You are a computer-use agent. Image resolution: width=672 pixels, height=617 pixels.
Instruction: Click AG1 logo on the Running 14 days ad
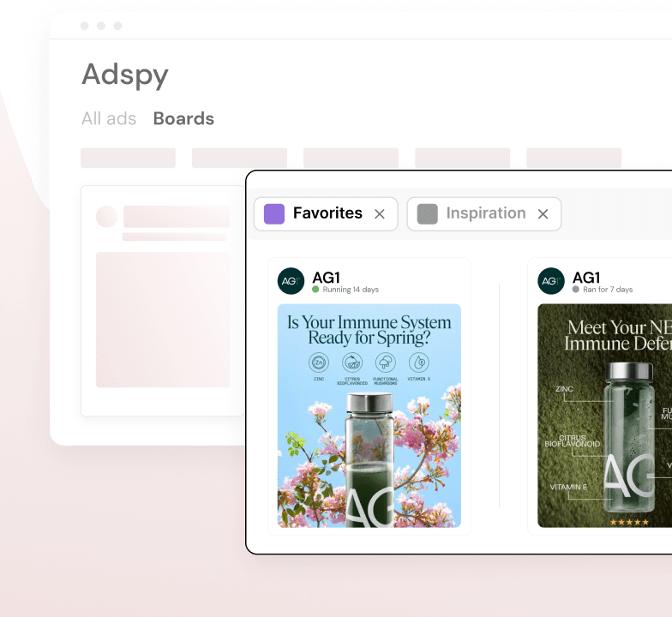click(291, 281)
